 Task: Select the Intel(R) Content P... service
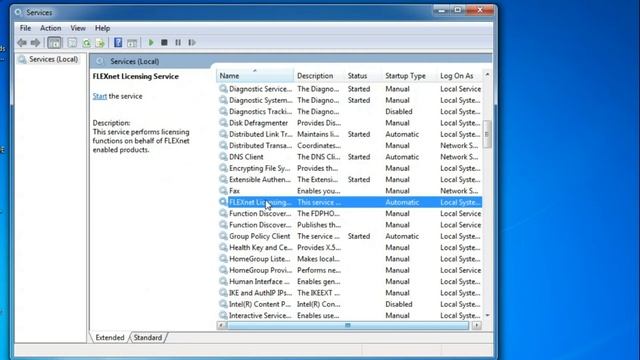coord(350,304)
